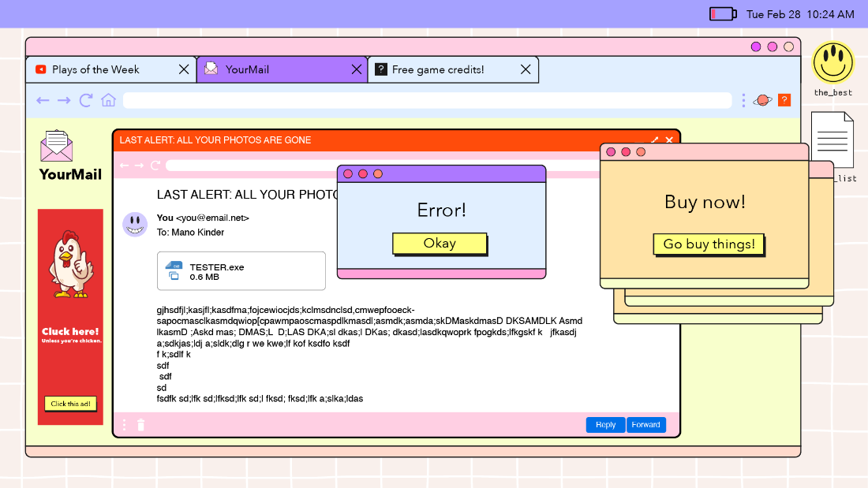The width and height of the screenshot is (868, 488).
Task: Click the purple browser window control dot
Action: point(756,47)
